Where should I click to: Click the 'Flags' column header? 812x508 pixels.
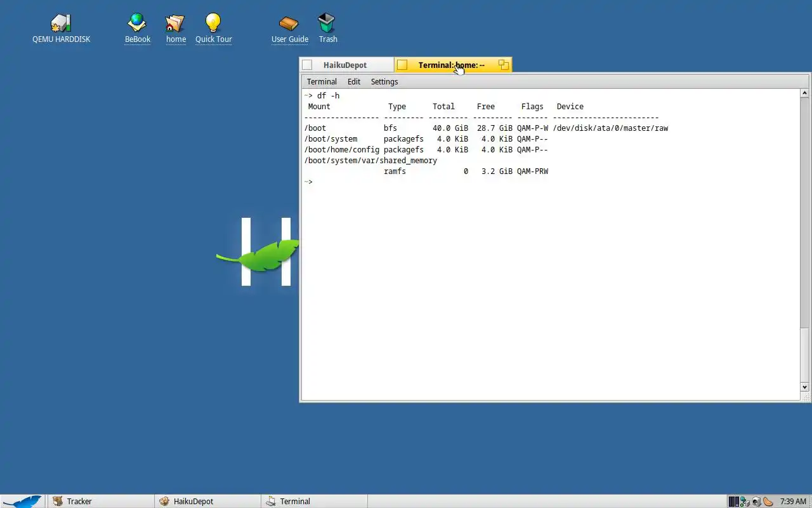[532, 107]
